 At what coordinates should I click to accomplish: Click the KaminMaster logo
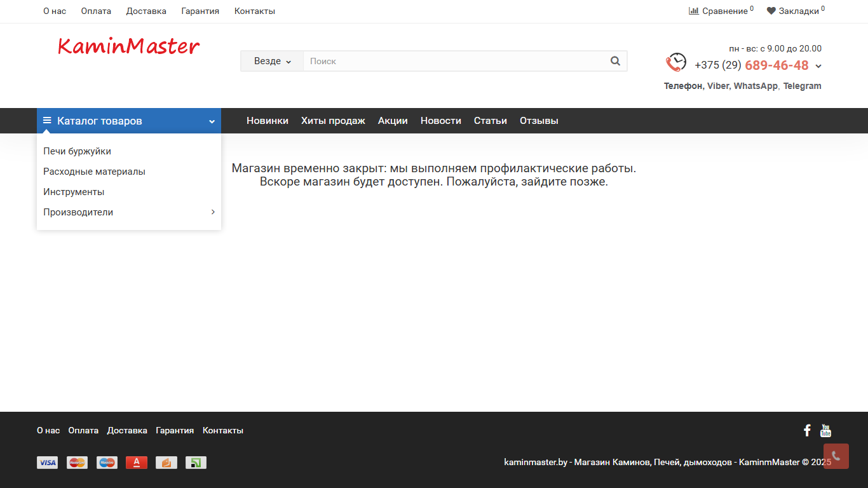coord(128,46)
